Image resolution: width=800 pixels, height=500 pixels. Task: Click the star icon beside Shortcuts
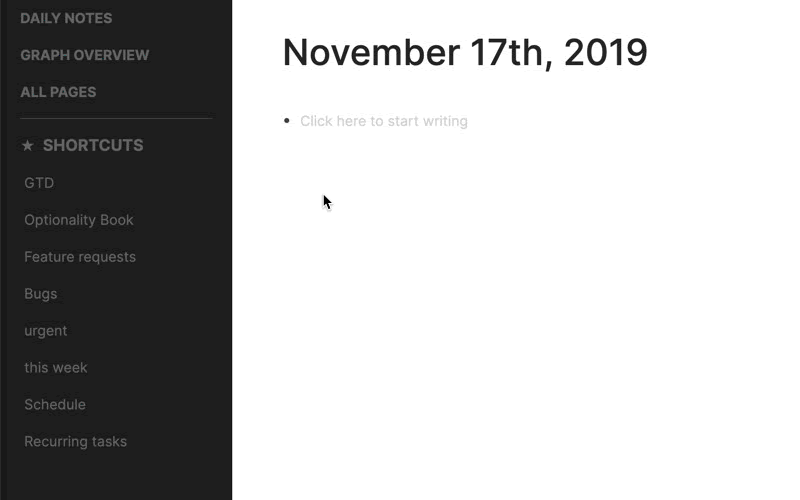click(x=28, y=146)
